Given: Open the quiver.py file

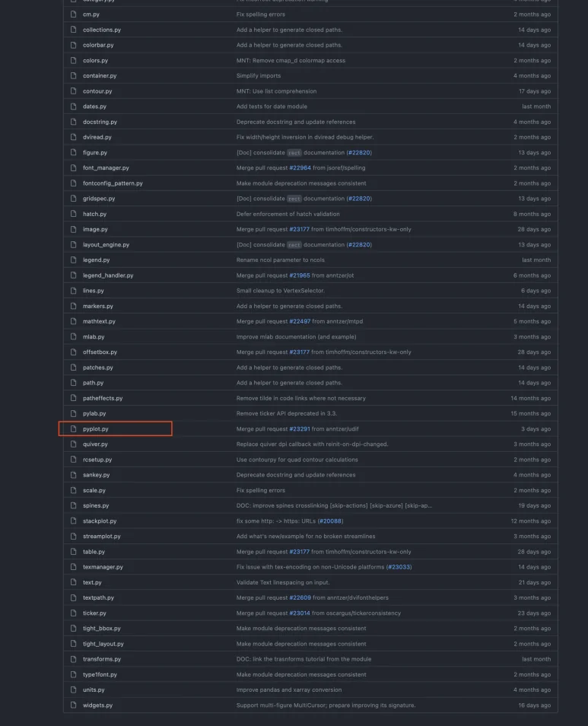Looking at the screenshot, I should 95,444.
